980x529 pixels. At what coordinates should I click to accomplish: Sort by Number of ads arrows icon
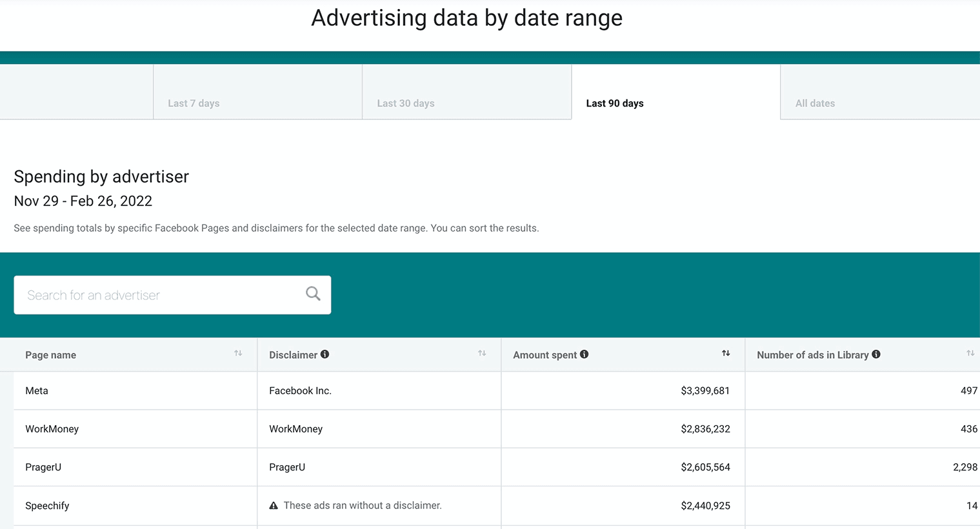(x=970, y=354)
